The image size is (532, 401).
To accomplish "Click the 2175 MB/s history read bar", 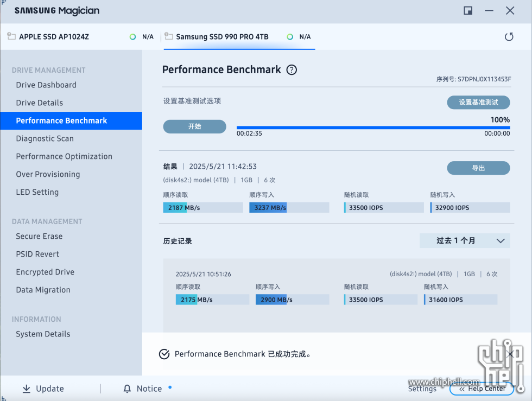I will coord(212,300).
